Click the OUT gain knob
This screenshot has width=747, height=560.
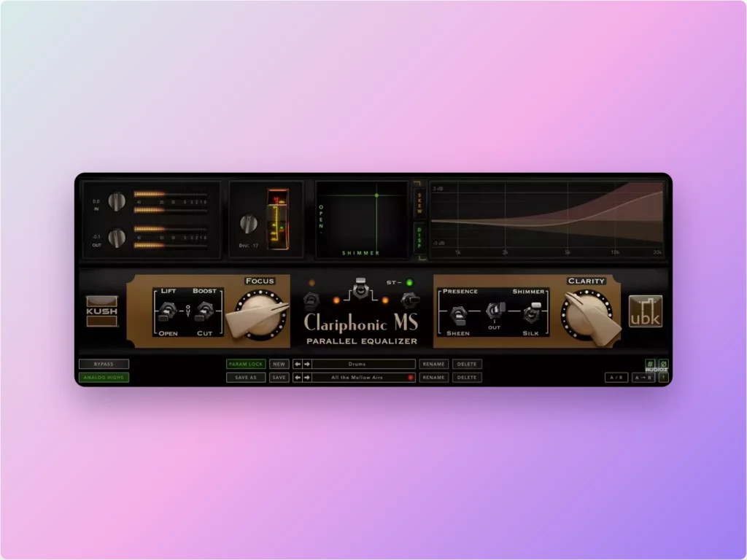coord(117,238)
